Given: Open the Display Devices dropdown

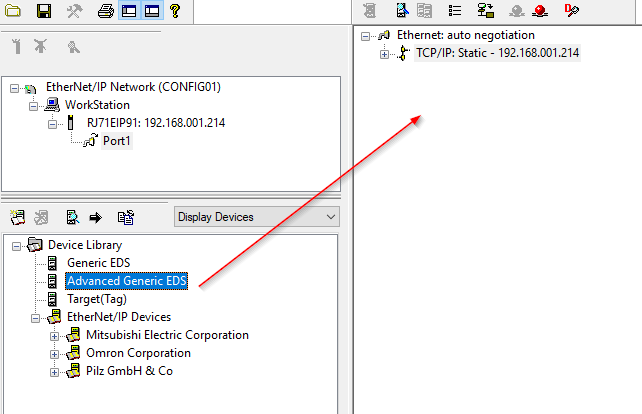Looking at the screenshot, I should pyautogui.click(x=257, y=217).
